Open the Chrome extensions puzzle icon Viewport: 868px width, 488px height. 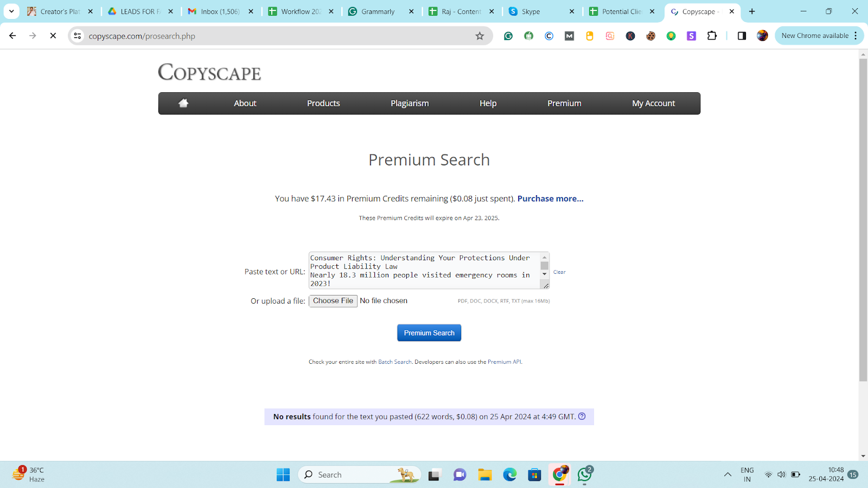712,36
